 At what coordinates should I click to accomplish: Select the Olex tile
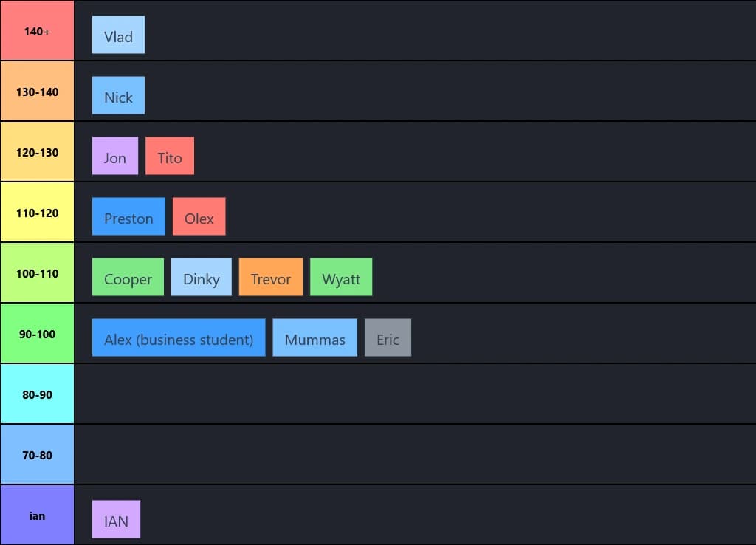coord(199,216)
